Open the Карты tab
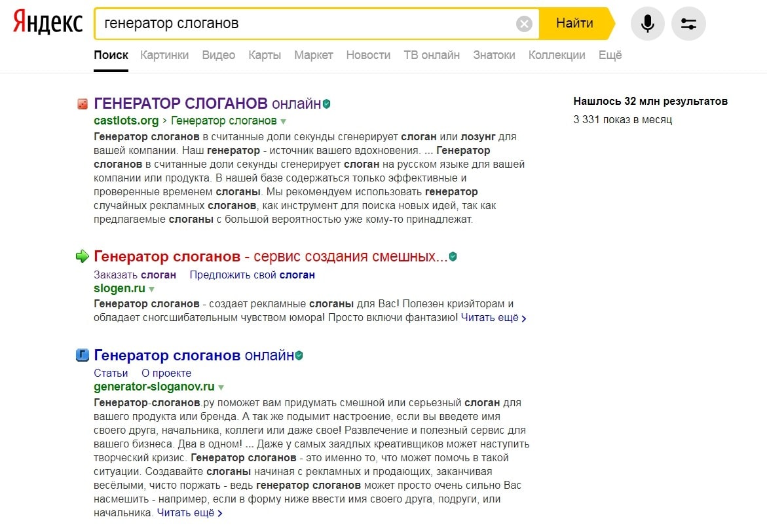Viewport: 767px width, 532px height. coord(265,55)
